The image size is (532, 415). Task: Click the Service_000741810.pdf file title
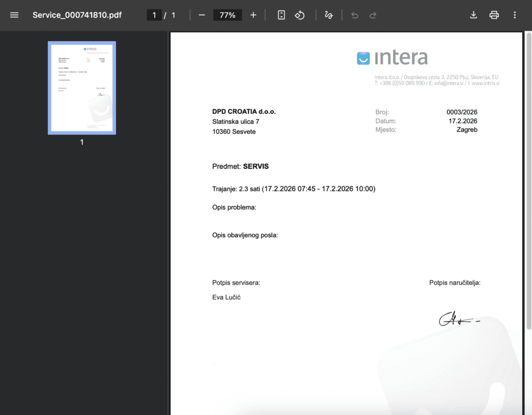pos(77,15)
